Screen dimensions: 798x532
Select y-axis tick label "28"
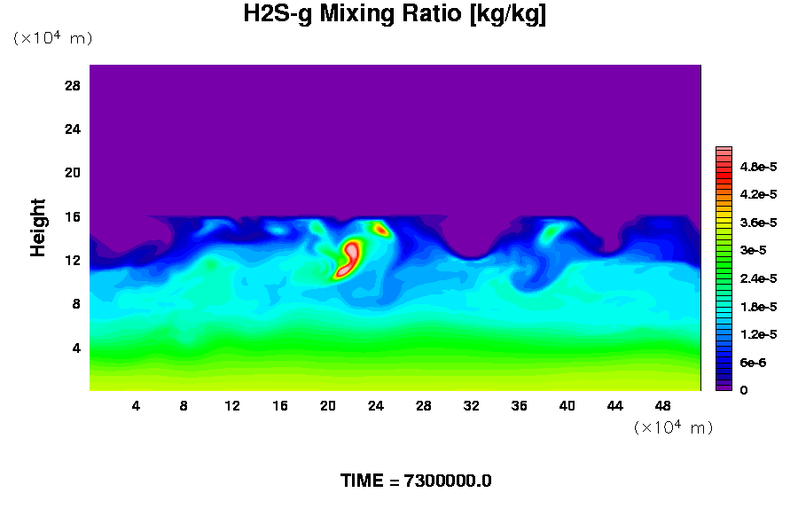73,85
